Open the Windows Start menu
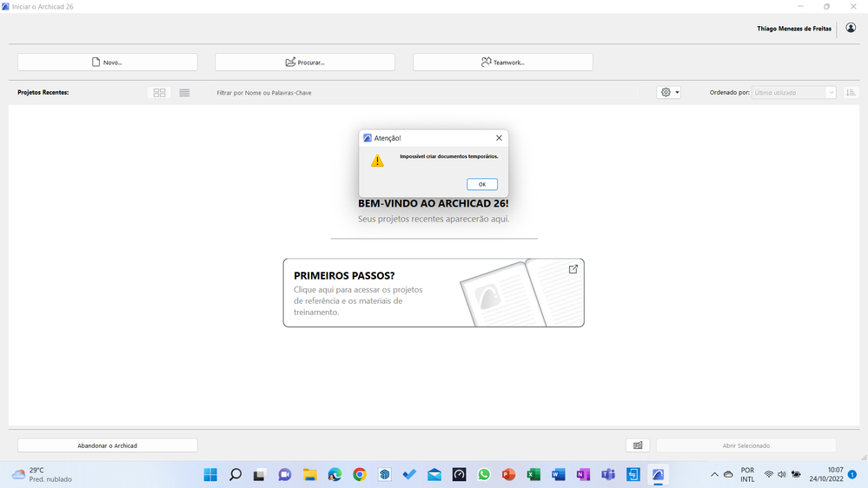The height and width of the screenshot is (488, 868). tap(210, 475)
